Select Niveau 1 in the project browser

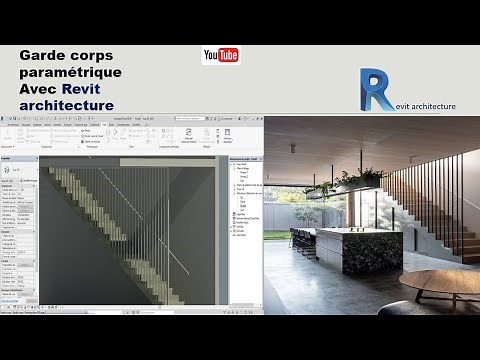coord(244,172)
